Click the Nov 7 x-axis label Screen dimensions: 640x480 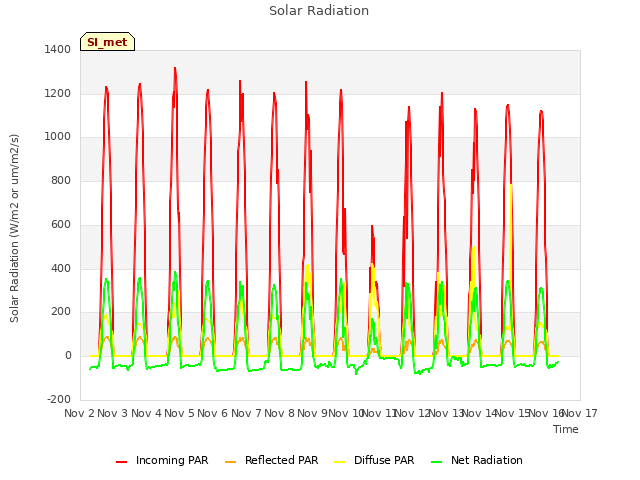pyautogui.click(x=246, y=413)
